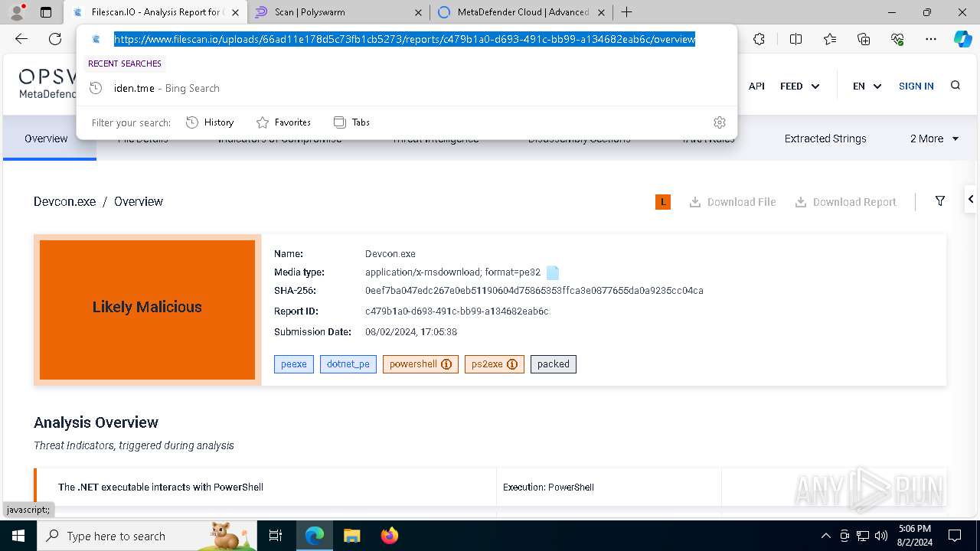Open tab actions menu icon
Image resolution: width=980 pixels, height=551 pixels.
pos(46,12)
